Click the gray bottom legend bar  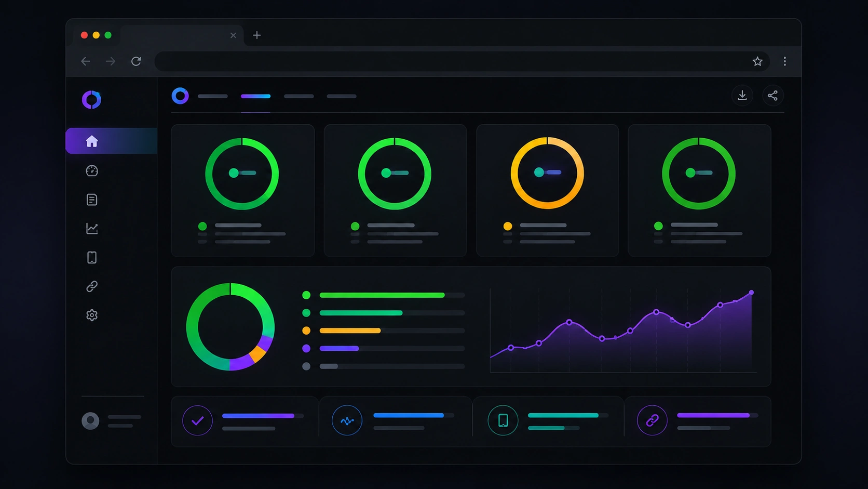329,366
